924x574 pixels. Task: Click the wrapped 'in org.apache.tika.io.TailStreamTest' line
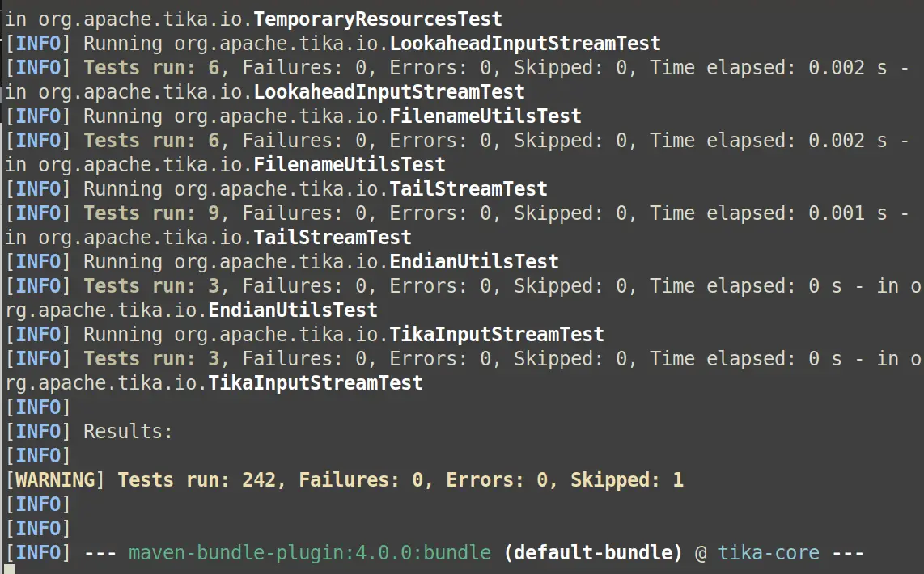(208, 237)
